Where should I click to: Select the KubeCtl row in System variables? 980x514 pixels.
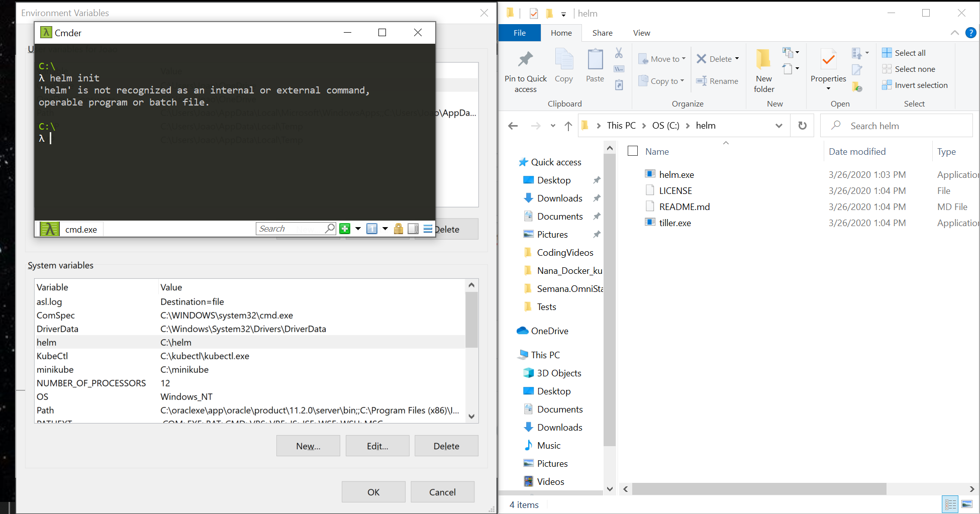coord(250,356)
